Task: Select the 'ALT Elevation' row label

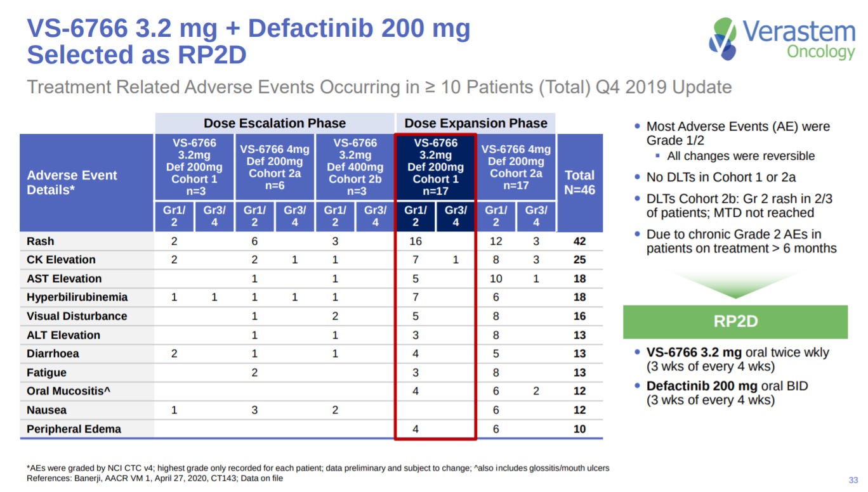Action: point(63,335)
